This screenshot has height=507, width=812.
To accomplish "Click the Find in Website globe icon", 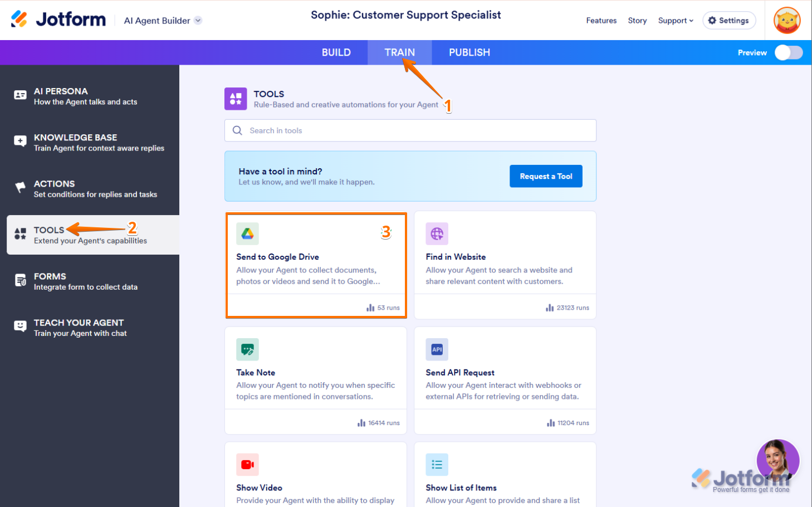I will coord(437,234).
